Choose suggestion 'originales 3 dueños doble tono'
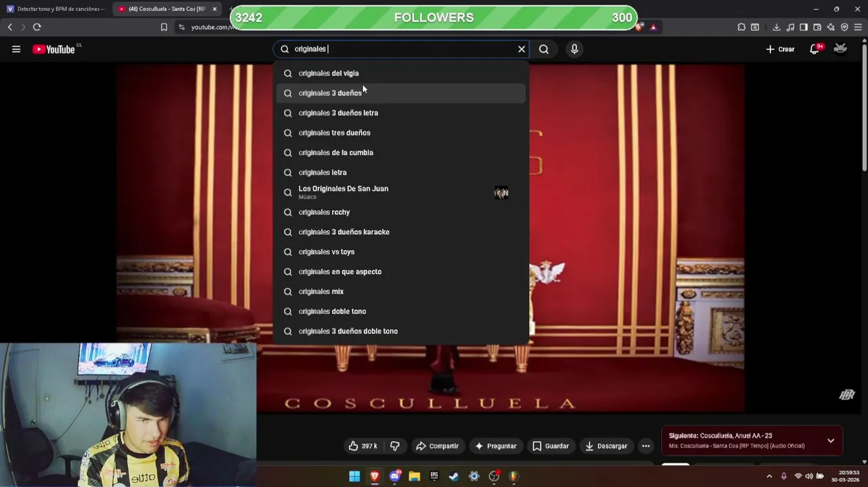Image resolution: width=868 pixels, height=487 pixels. coord(401,331)
